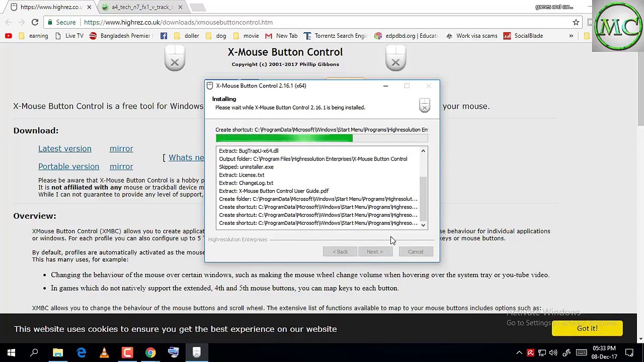The height and width of the screenshot is (362, 644).
Task: Minimize the X-Mouse Button Control installer
Action: tap(385, 86)
